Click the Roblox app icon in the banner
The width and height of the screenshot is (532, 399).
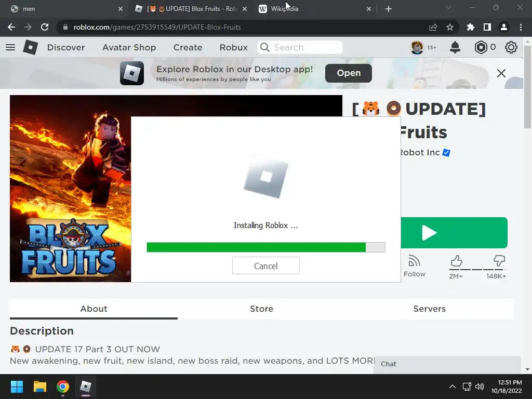point(132,73)
